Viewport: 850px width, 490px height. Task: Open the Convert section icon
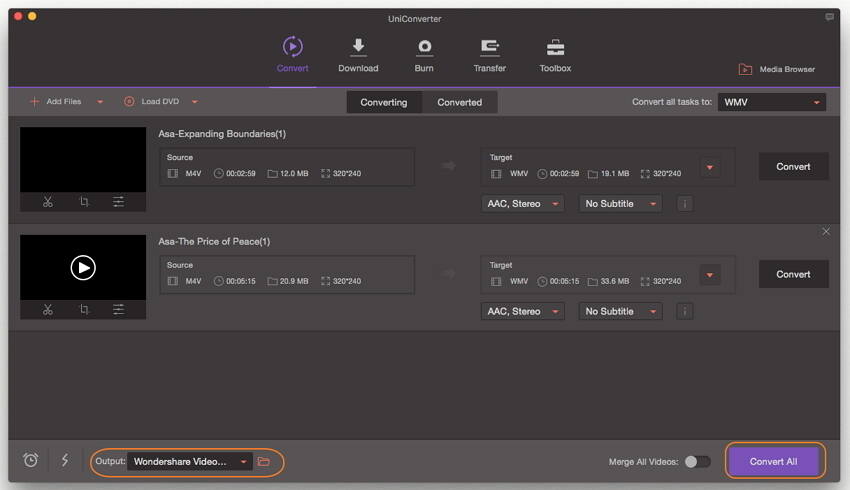(x=293, y=47)
